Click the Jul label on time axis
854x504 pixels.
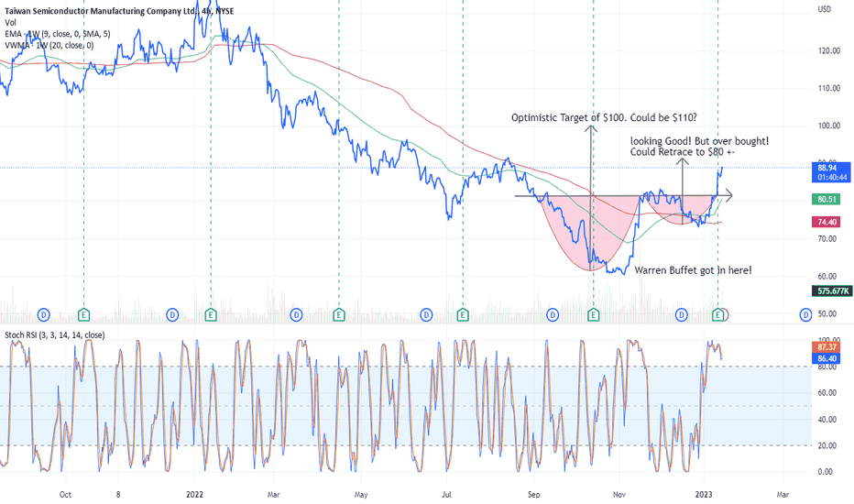pos(446,494)
